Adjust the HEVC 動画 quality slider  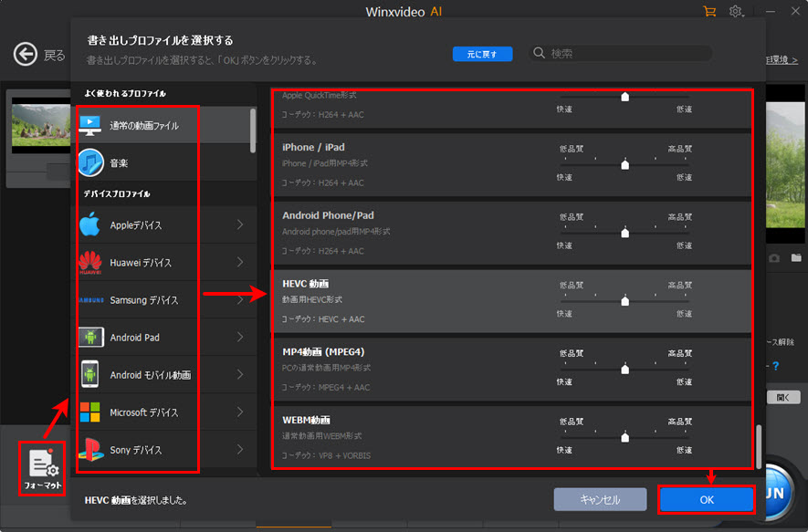coord(624,301)
